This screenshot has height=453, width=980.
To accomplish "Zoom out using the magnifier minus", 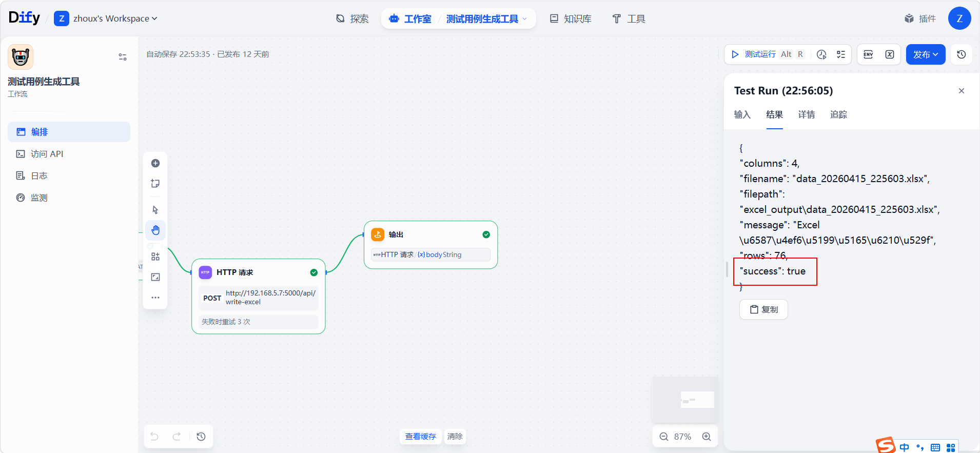I will pos(664,437).
